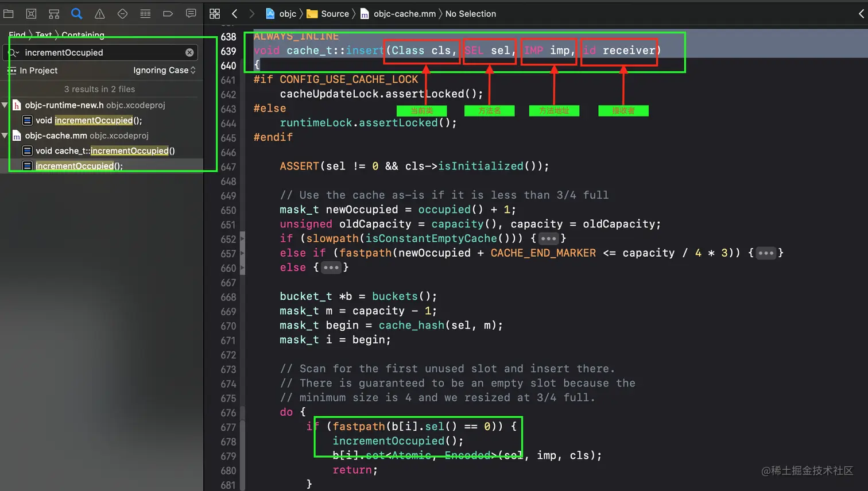Click the newOccupied declaration on line 650
868x491 pixels.
click(x=362, y=210)
